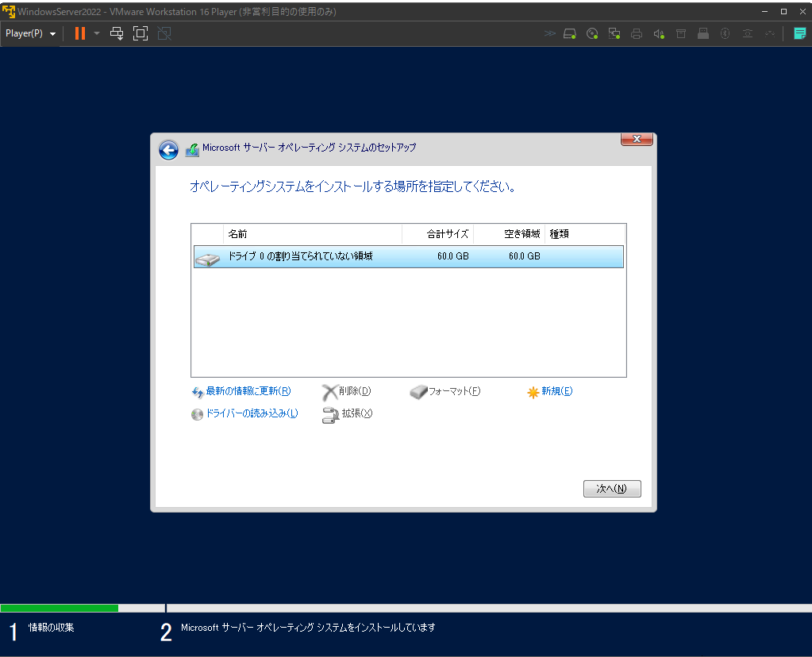This screenshot has height=657, width=812.
Task: Click the virtual printer icon
Action: [636, 33]
